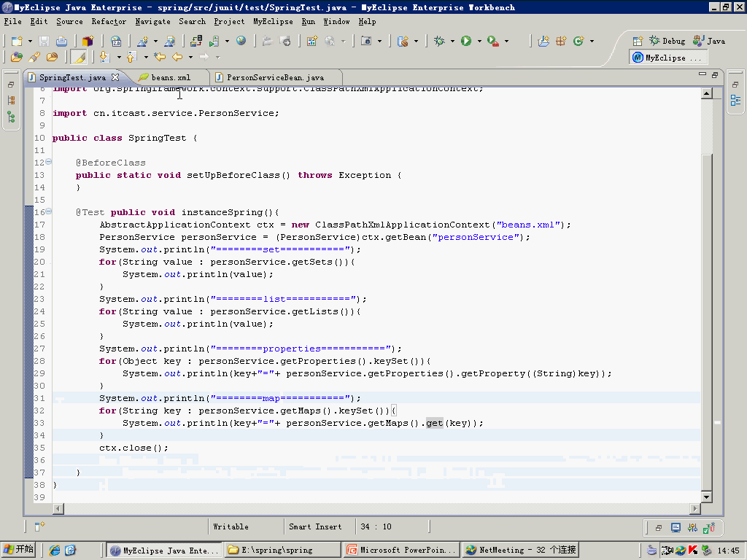Image resolution: width=747 pixels, height=560 pixels.
Task: Open the web browser globe icon
Action: (241, 41)
